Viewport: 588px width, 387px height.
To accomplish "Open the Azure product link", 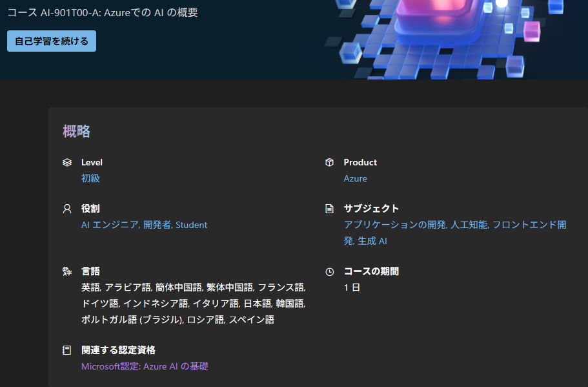I will (355, 178).
